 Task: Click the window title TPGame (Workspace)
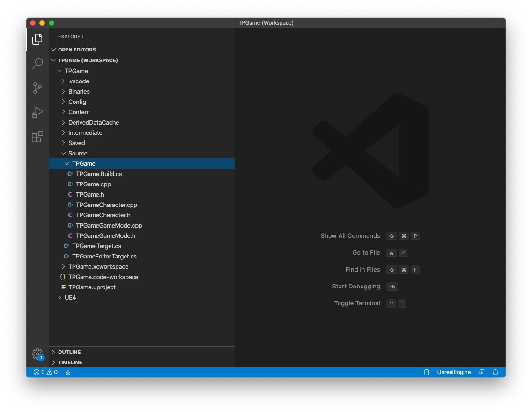[266, 23]
